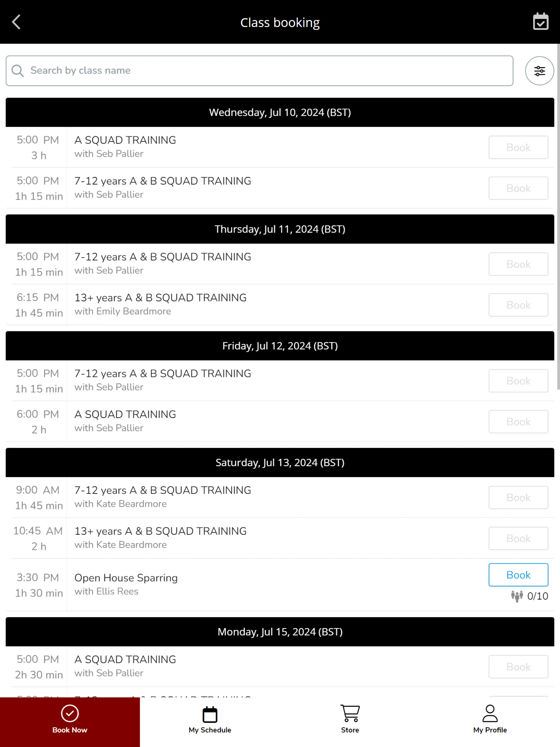Viewport: 560px width, 747px height.
Task: Tap Book for Friday A Squad Training
Action: (x=518, y=421)
